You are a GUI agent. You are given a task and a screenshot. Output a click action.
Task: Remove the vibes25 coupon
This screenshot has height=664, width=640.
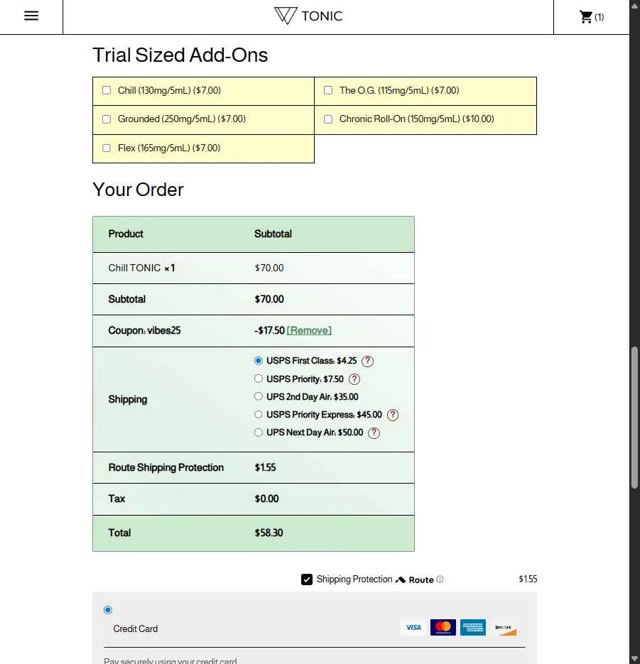coord(309,330)
